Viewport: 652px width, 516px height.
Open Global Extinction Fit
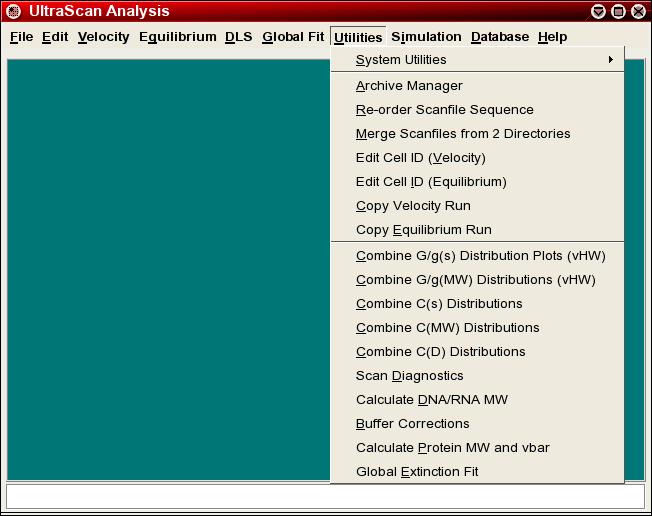pos(417,472)
